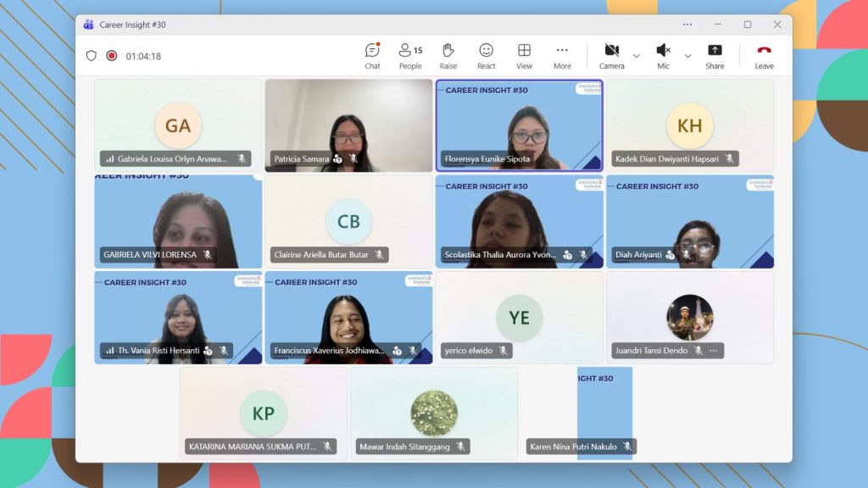Screen dimensions: 868x488
Task: Select GABRIELA VILVI LORENSA's video tile
Action: [178, 221]
